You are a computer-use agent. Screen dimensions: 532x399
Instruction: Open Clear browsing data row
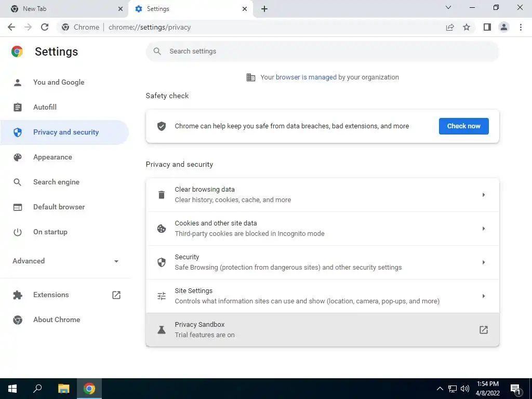point(322,195)
